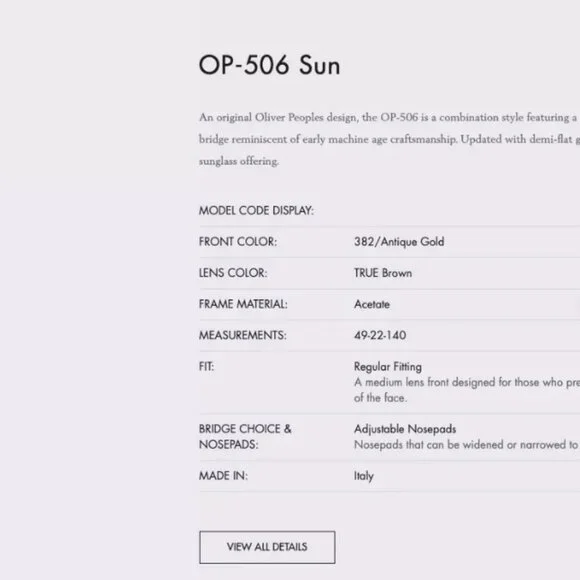The height and width of the screenshot is (580, 580).
Task: Click the Made In label
Action: pos(223,475)
